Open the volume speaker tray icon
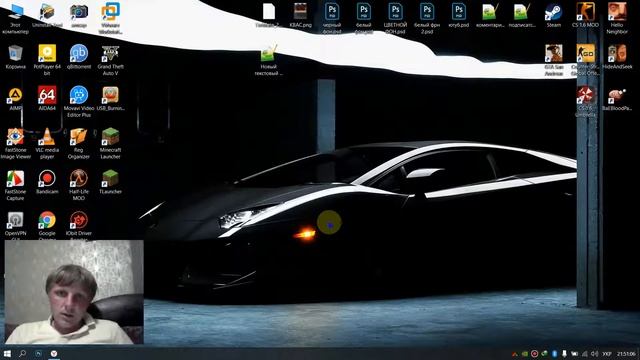The image size is (640, 360). [x=594, y=354]
